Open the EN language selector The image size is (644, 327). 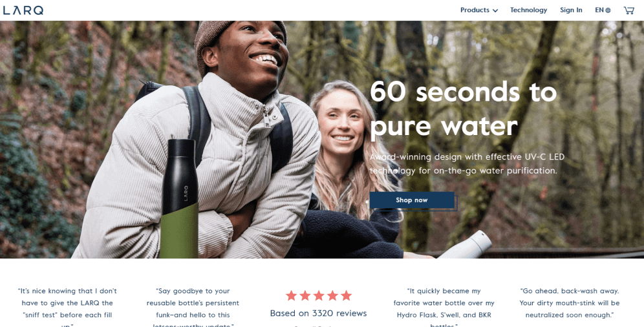(x=603, y=10)
